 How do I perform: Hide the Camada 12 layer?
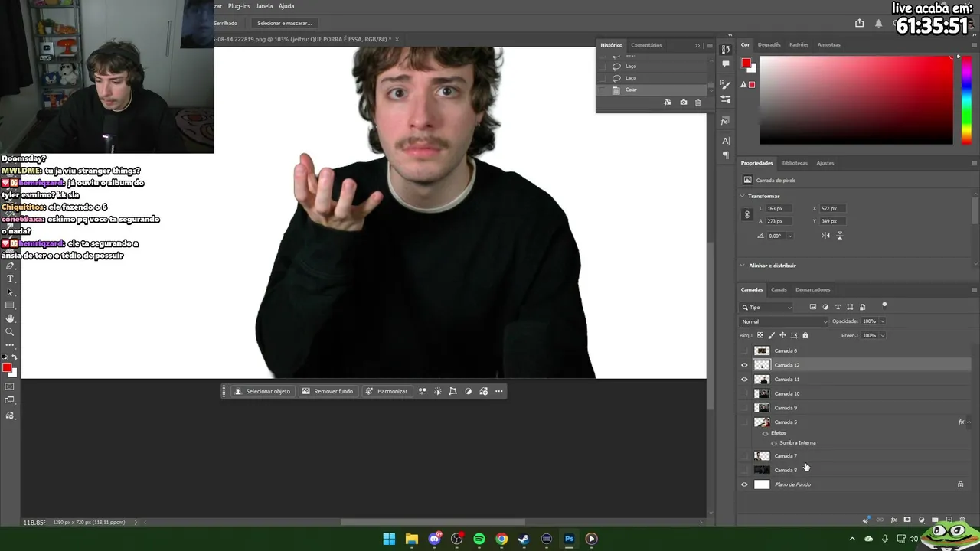744,365
